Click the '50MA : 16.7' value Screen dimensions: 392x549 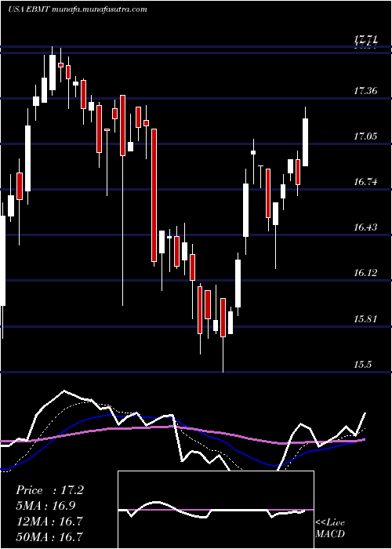49,536
